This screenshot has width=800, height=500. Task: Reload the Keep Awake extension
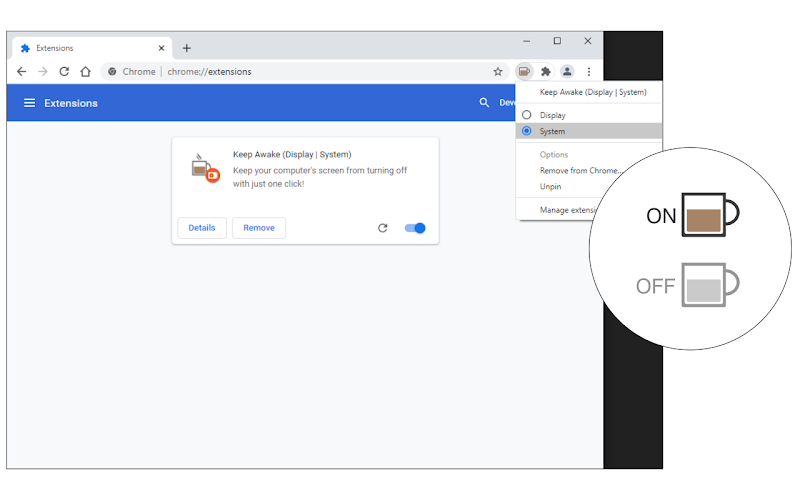pyautogui.click(x=383, y=228)
